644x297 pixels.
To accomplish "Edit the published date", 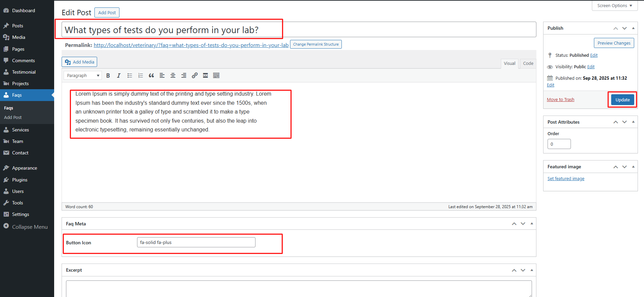I will point(551,85).
